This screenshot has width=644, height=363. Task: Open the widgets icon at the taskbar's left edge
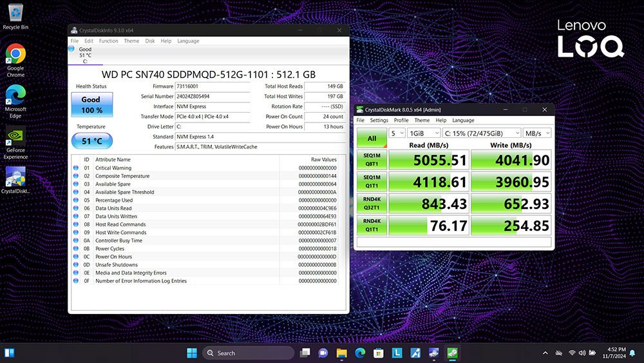coord(10,353)
